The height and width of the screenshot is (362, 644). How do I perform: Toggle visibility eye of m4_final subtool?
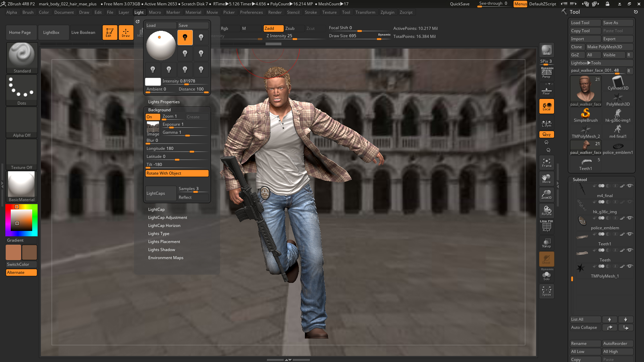[630, 186]
